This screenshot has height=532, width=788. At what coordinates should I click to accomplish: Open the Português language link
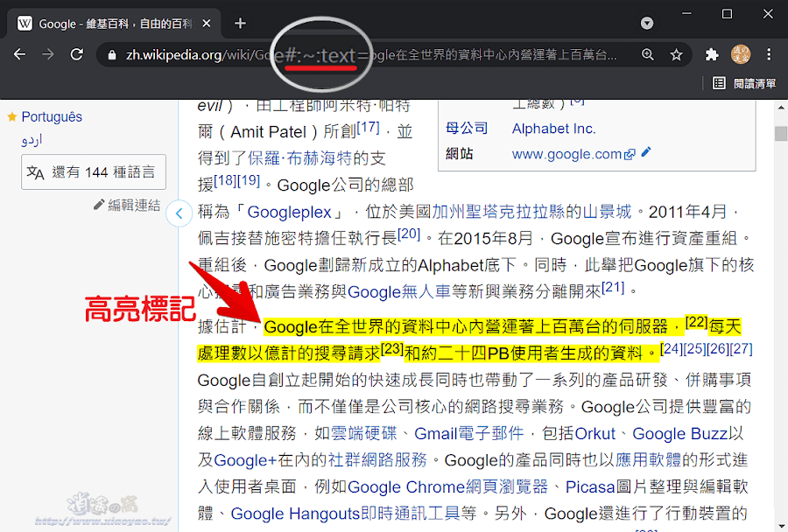[x=52, y=116]
